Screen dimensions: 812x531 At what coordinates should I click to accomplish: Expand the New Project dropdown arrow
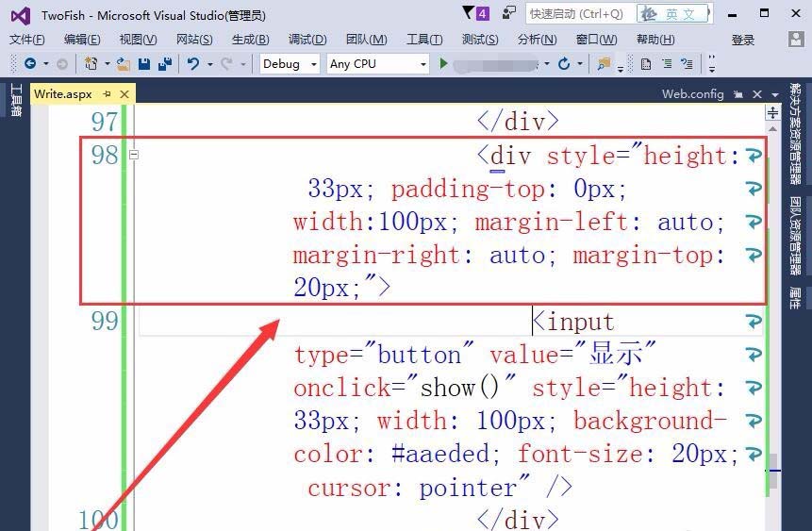click(108, 64)
